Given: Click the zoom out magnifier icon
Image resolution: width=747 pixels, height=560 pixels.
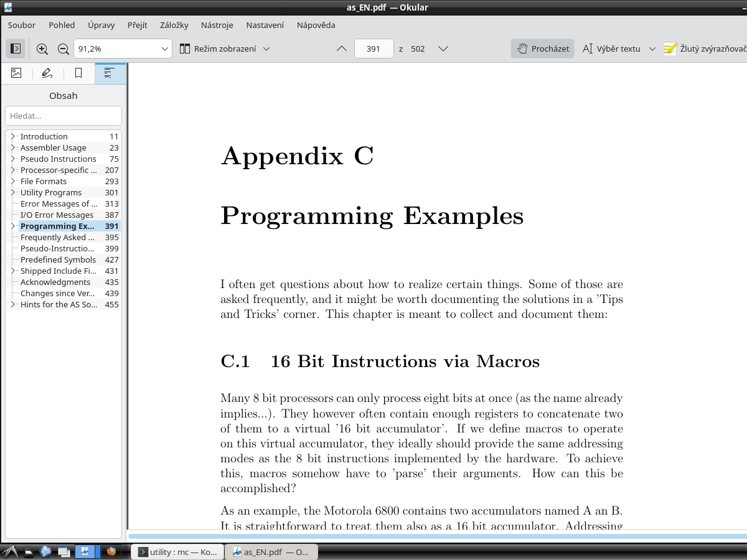Looking at the screenshot, I should pos(63,49).
